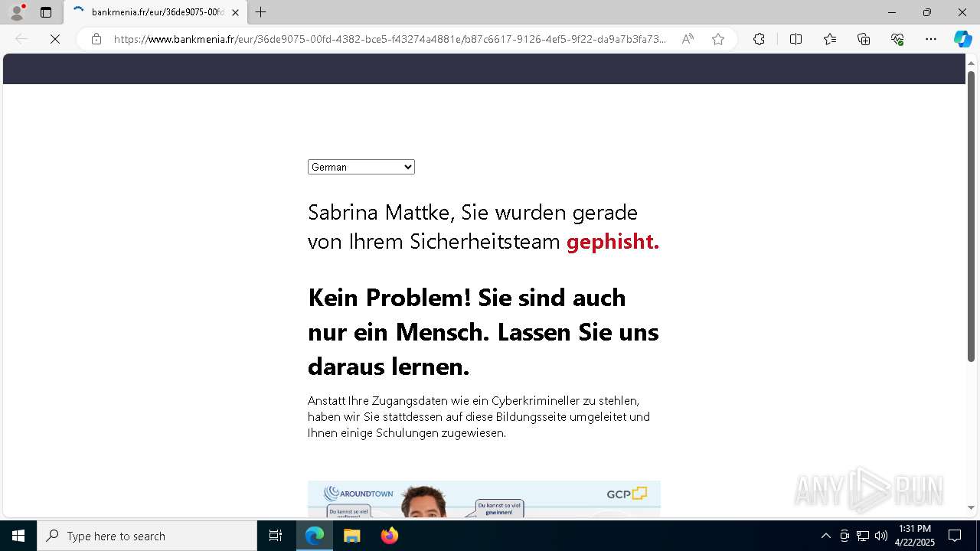Click the Kein Problem heading text
The height and width of the screenshot is (551, 980).
(483, 332)
